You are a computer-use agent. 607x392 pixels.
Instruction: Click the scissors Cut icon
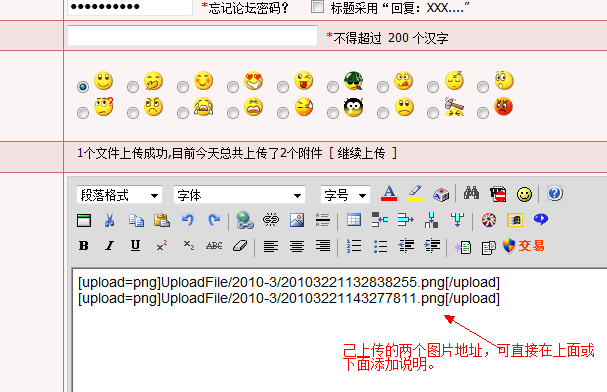110,220
